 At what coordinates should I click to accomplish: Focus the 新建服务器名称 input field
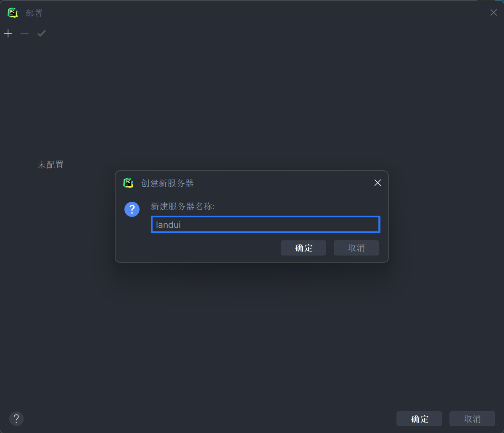click(266, 224)
